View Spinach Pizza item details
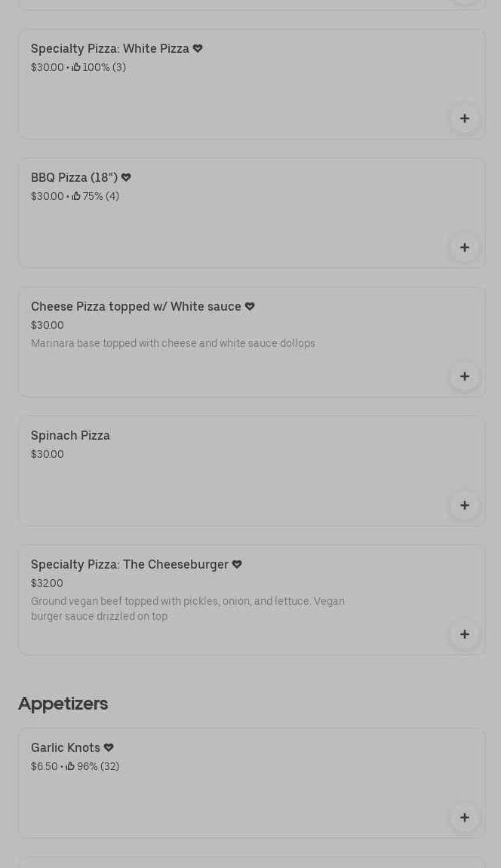This screenshot has height=868, width=501. click(x=70, y=436)
